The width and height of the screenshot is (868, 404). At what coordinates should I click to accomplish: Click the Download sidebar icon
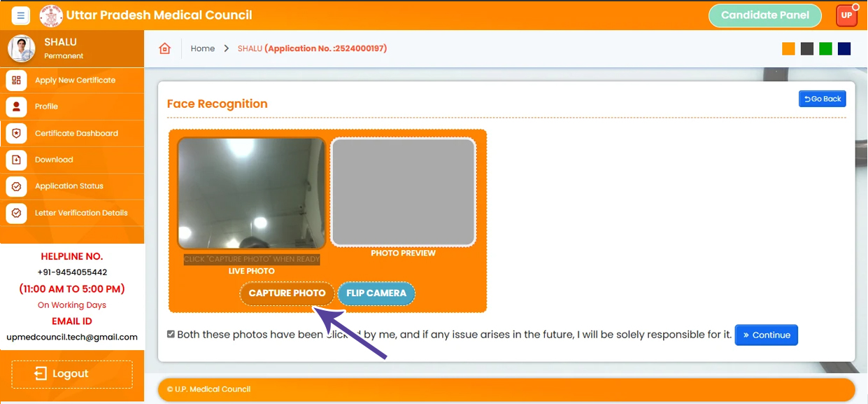pos(16,160)
